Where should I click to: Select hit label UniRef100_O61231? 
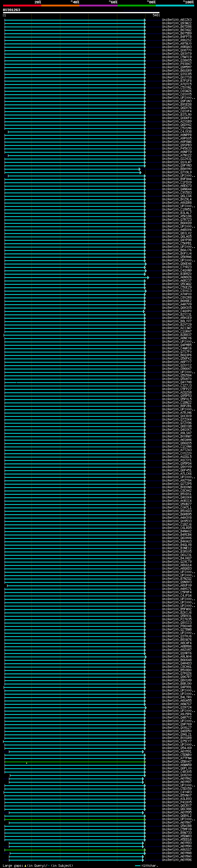click(177, 555)
